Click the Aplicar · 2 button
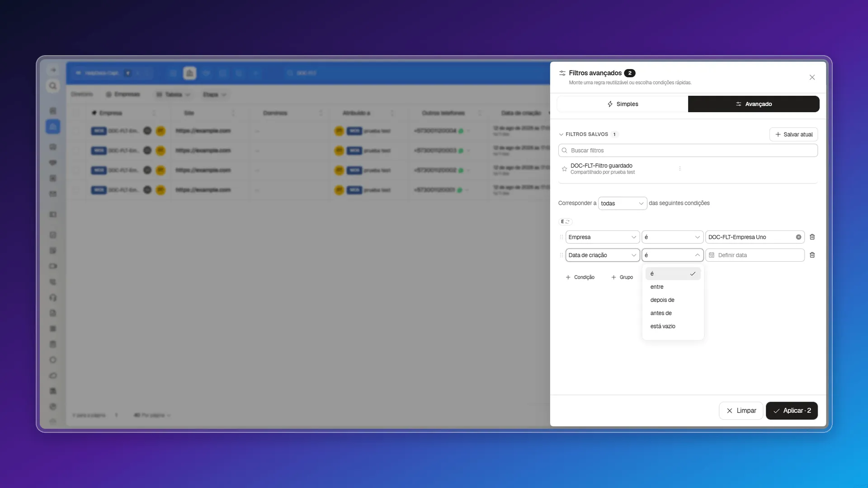 [x=792, y=411]
